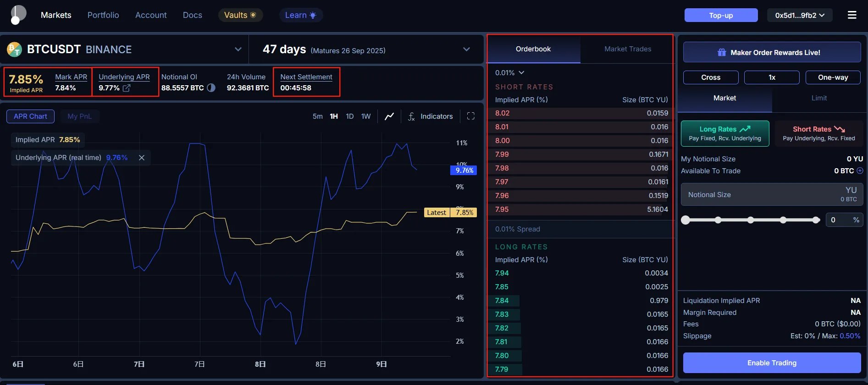This screenshot has width=868, height=385.
Task: Click Enable Trading button
Action: point(772,363)
